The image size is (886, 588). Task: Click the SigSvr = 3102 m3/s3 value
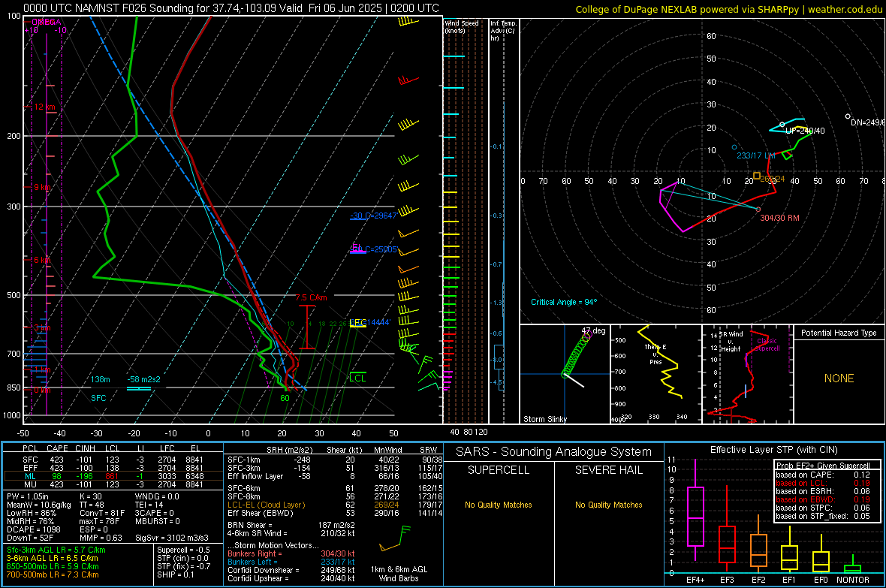point(171,538)
